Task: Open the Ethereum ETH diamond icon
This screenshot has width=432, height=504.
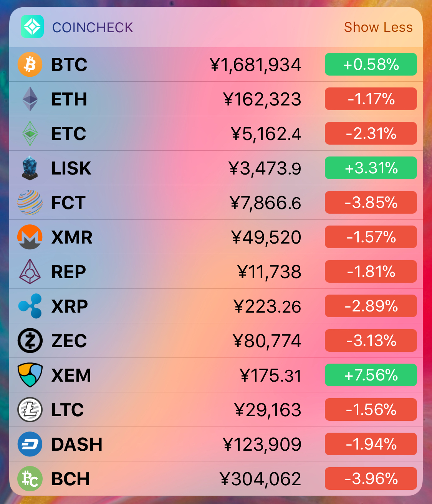Action: point(30,99)
